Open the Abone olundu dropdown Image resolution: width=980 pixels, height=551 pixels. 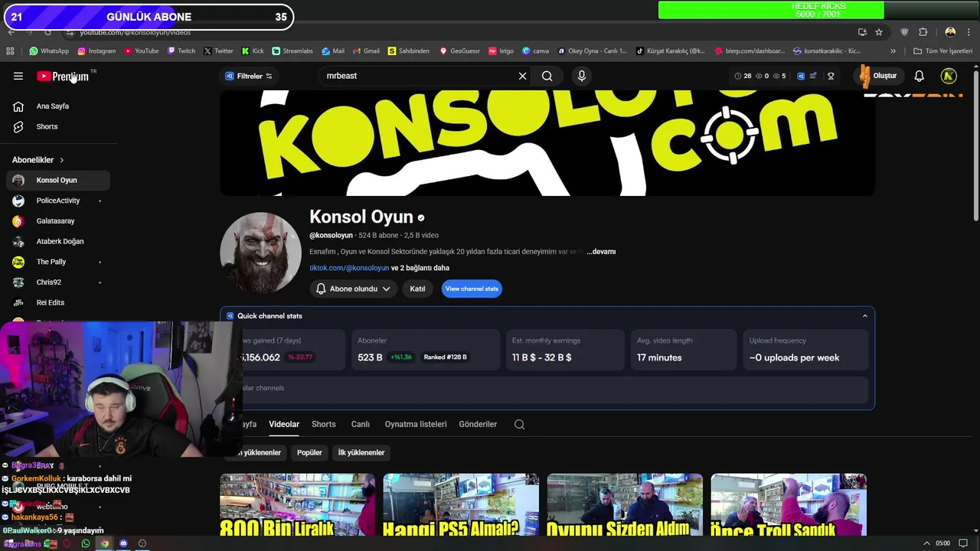pos(354,289)
